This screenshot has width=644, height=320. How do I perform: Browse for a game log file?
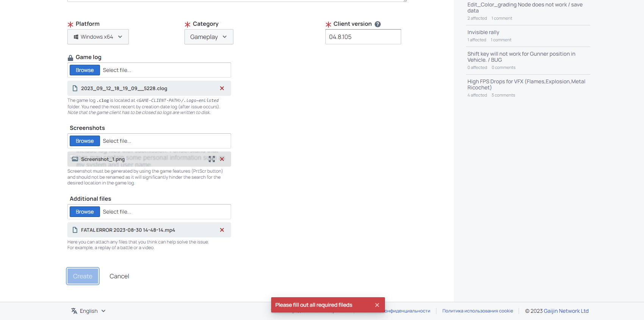(x=85, y=70)
